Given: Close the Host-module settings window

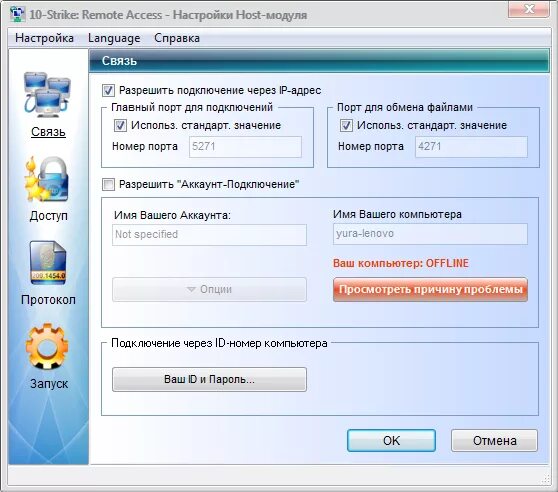Looking at the screenshot, I should [x=529, y=9].
